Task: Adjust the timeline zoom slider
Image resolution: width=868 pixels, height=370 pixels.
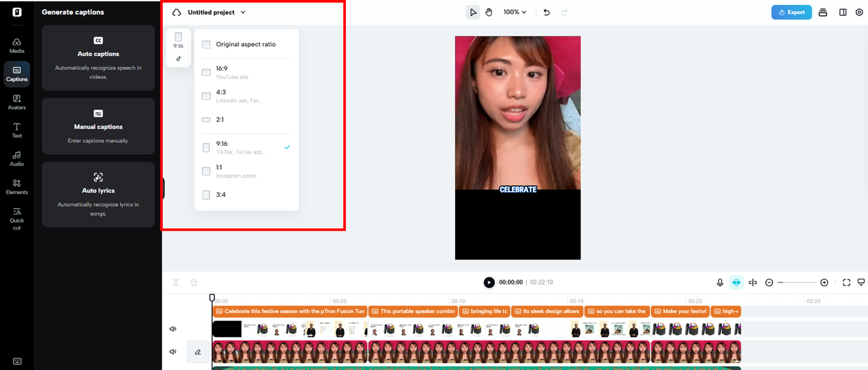Action: tap(797, 282)
